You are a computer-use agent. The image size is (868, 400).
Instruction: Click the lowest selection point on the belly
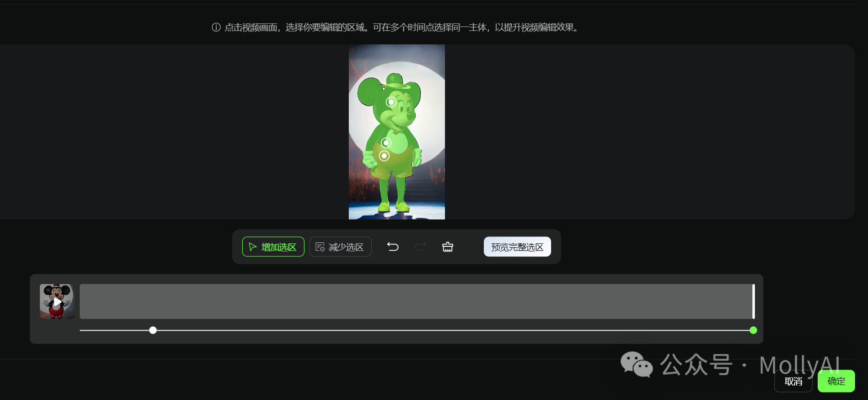click(384, 156)
